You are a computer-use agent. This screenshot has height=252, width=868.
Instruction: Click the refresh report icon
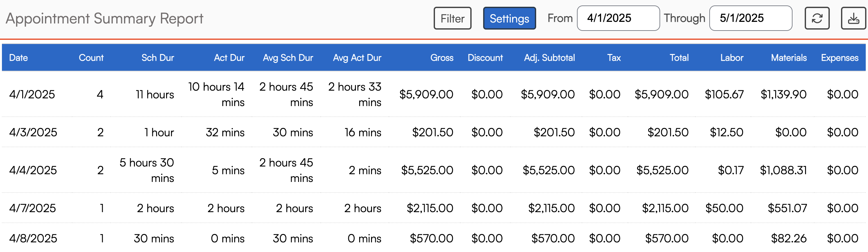[817, 18]
